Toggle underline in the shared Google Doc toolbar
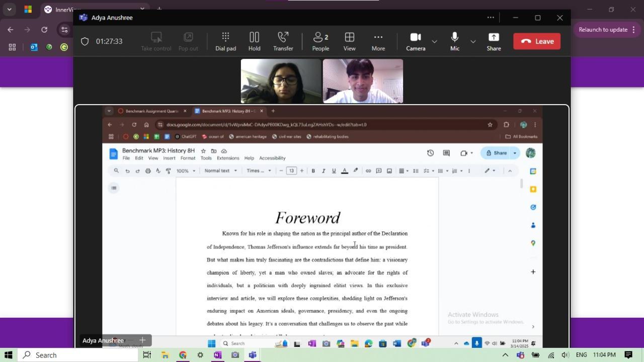644x362 pixels. (334, 171)
